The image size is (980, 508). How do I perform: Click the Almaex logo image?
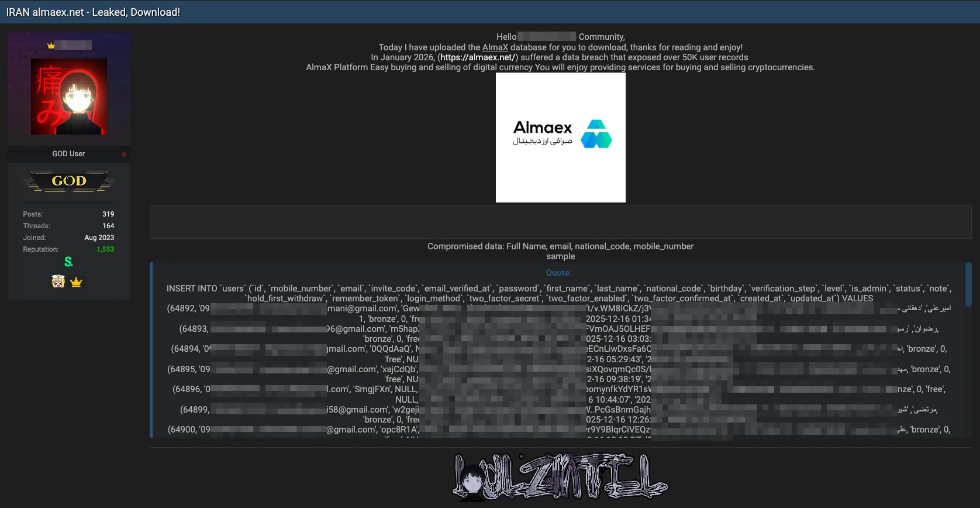pyautogui.click(x=561, y=138)
